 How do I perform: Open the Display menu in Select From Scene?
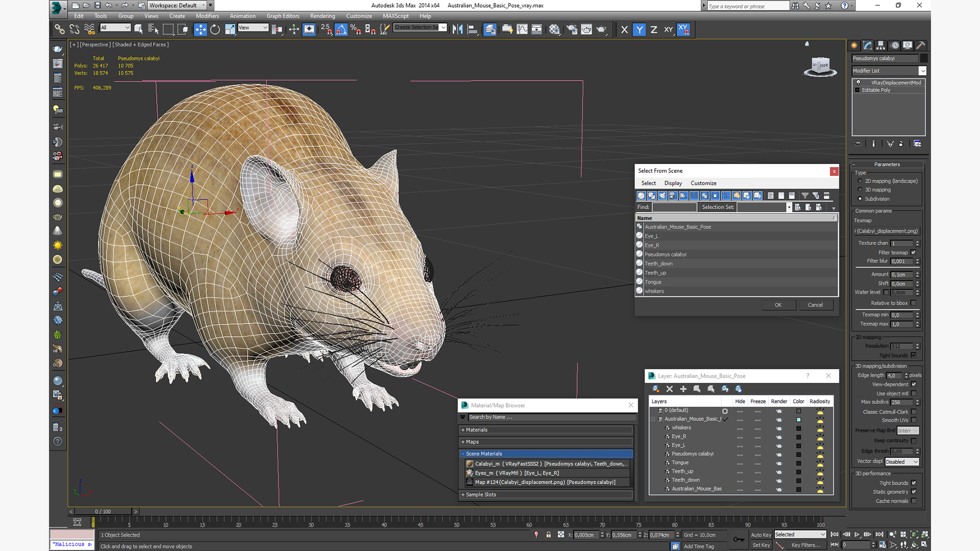coord(673,183)
